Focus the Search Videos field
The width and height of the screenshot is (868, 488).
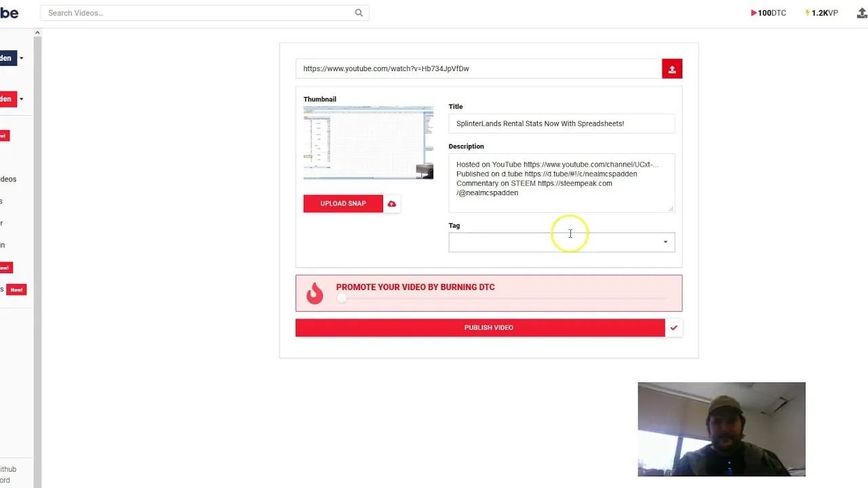[204, 13]
